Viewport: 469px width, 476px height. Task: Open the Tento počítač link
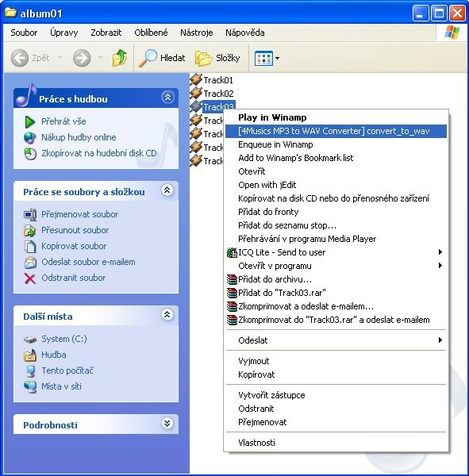(x=67, y=370)
